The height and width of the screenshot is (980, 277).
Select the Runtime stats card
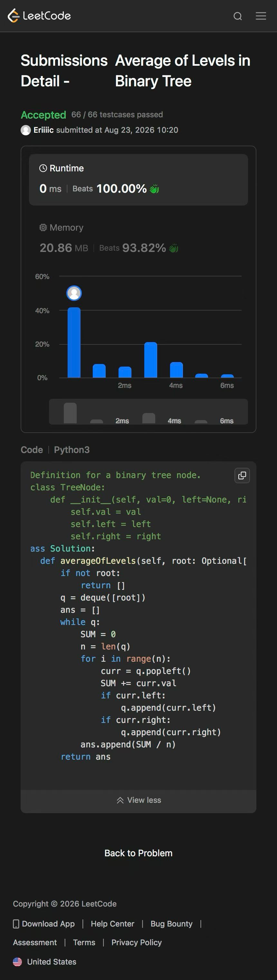coord(138,179)
